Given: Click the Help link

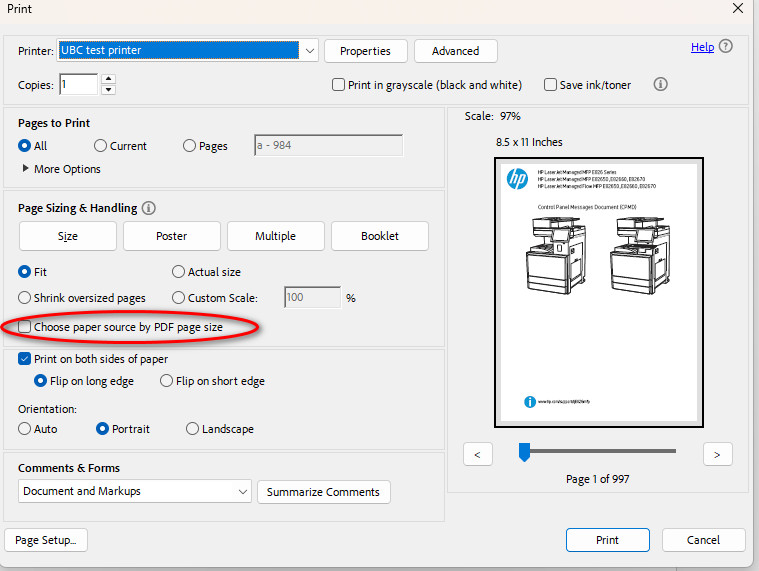Looking at the screenshot, I should [x=702, y=47].
